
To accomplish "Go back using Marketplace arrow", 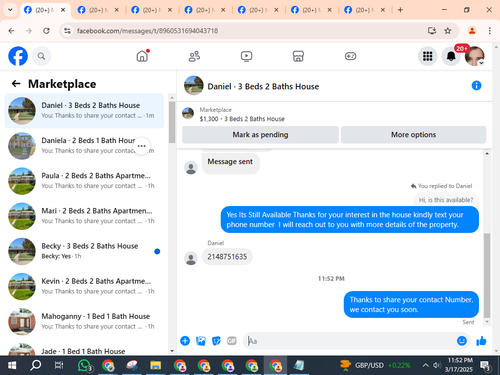I will tap(16, 84).
